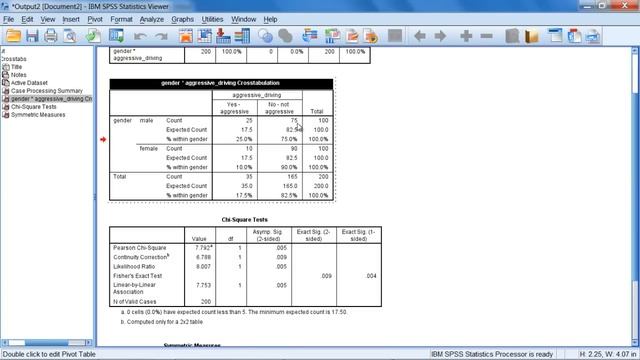Open the Help menu
640x360 pixels.
(270, 19)
